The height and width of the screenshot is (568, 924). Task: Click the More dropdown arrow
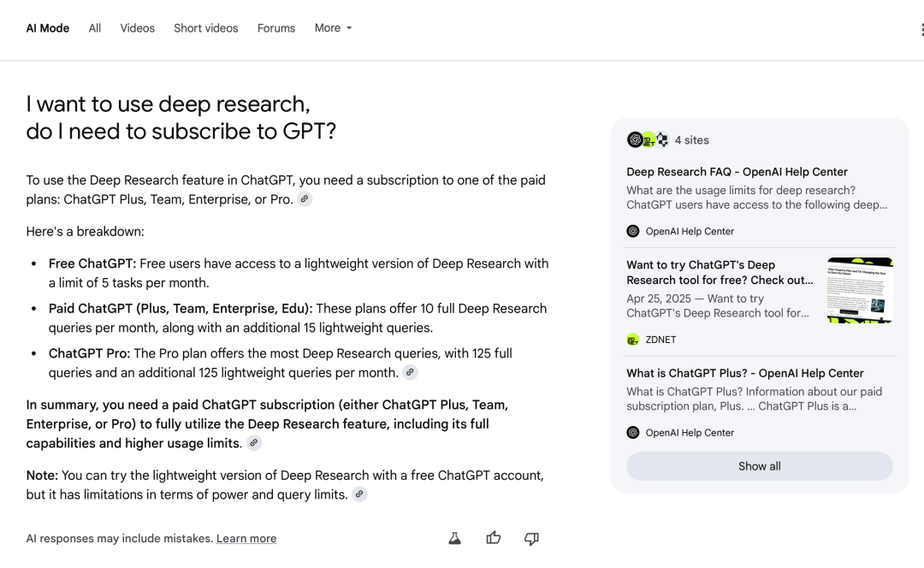[349, 28]
